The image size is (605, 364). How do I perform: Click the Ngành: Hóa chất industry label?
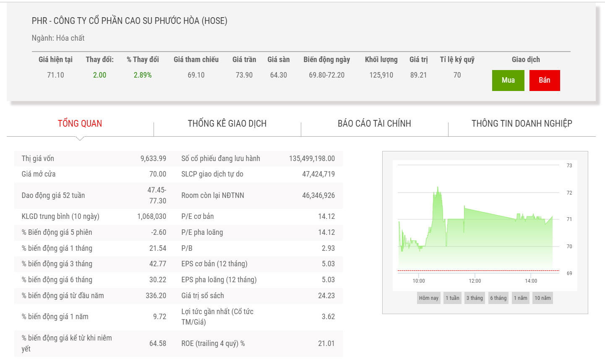pos(58,38)
